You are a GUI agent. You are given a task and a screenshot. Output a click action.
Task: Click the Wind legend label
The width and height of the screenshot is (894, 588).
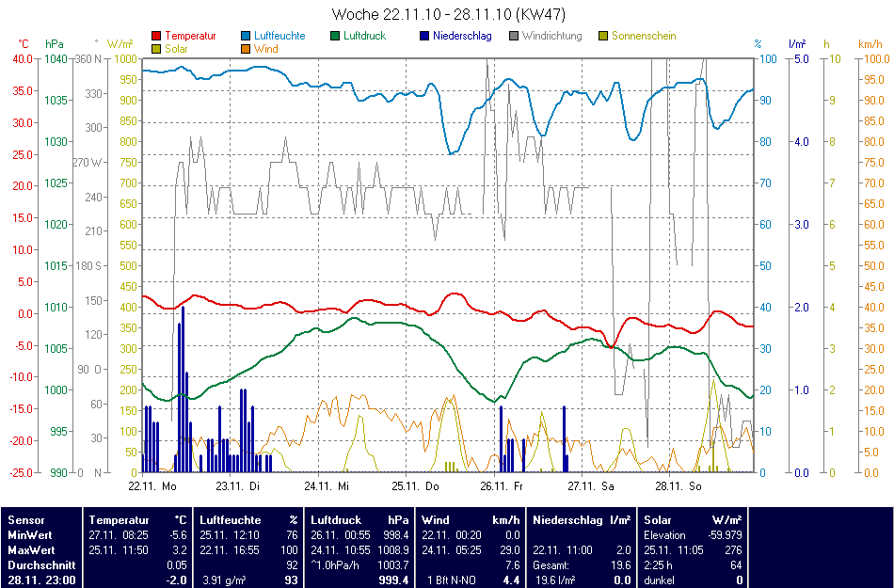tap(266, 49)
